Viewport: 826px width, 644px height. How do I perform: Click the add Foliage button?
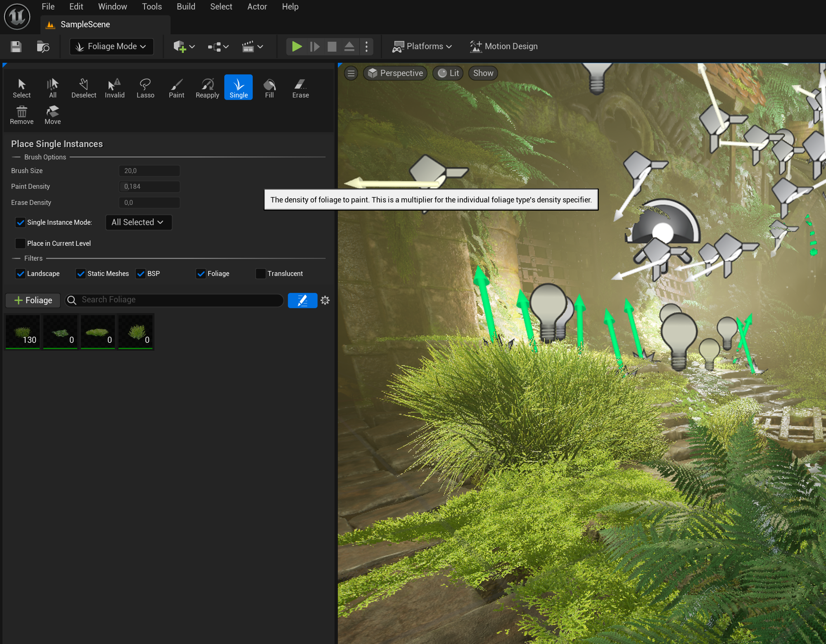pos(33,300)
